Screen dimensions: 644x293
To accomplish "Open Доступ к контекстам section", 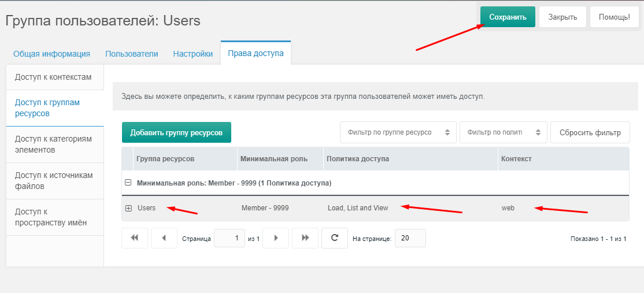I will tap(55, 77).
